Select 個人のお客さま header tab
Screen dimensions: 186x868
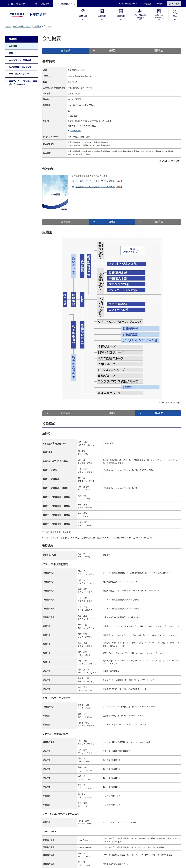click(x=16, y=4)
